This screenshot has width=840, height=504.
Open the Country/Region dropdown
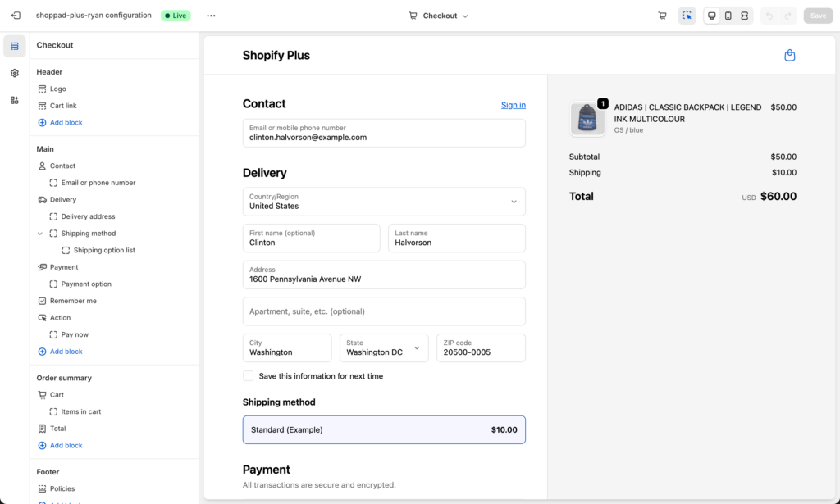click(x=384, y=202)
